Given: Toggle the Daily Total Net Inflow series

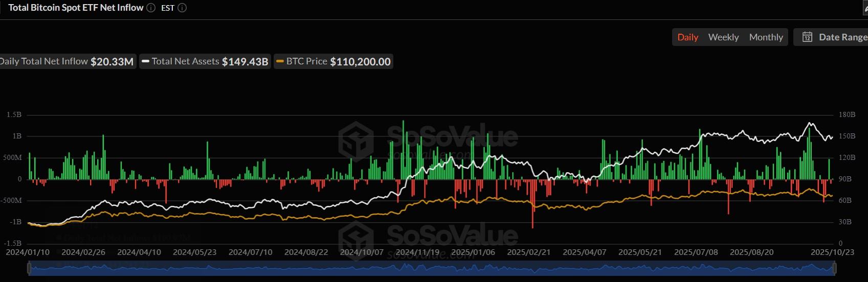Looking at the screenshot, I should (x=67, y=61).
